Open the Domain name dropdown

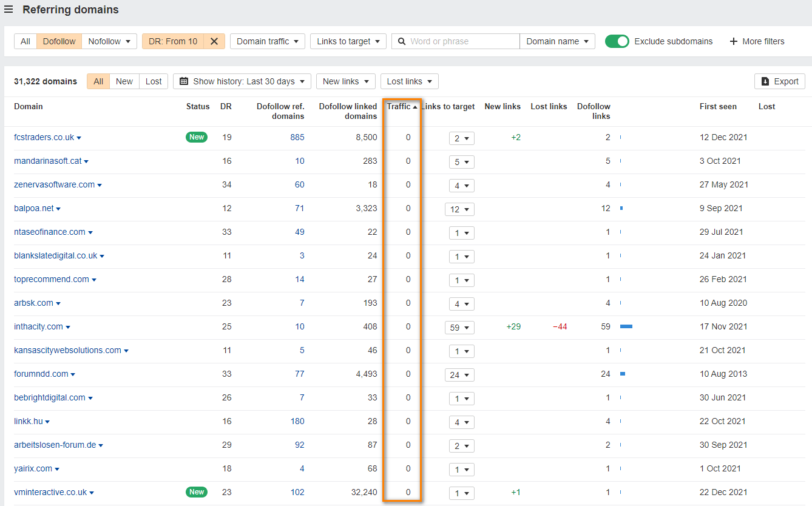(x=557, y=41)
